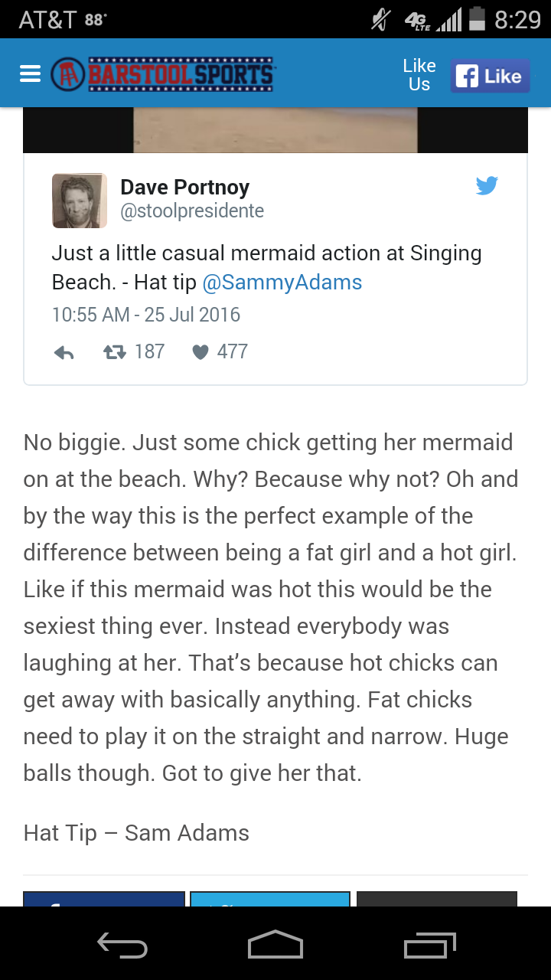Tap the light blue Twitter share button

[x=269, y=900]
